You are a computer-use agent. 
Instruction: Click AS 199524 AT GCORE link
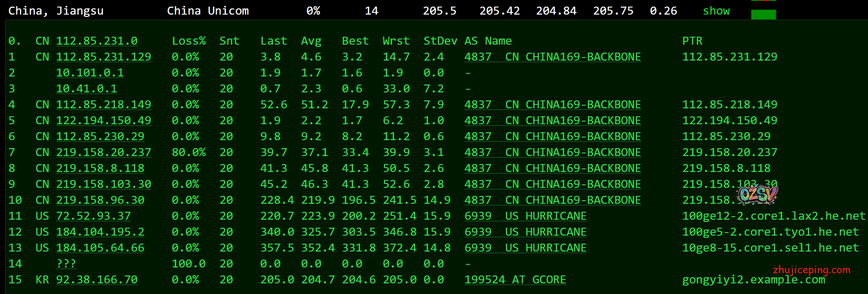click(515, 280)
